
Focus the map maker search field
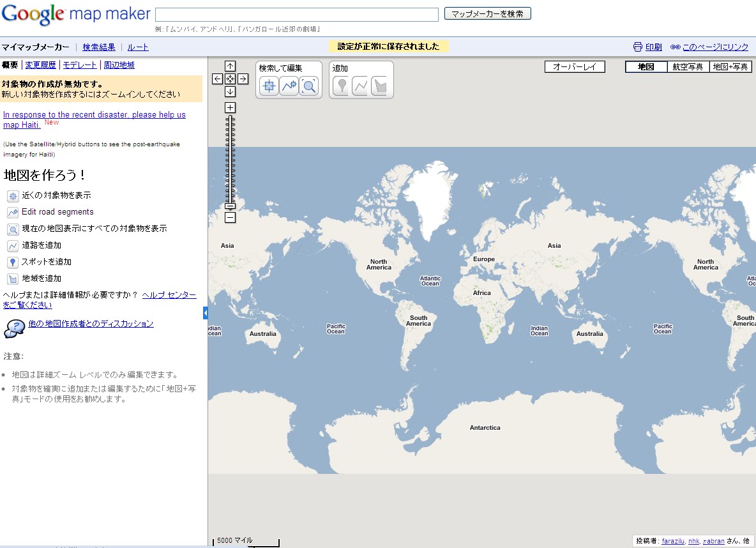[296, 15]
